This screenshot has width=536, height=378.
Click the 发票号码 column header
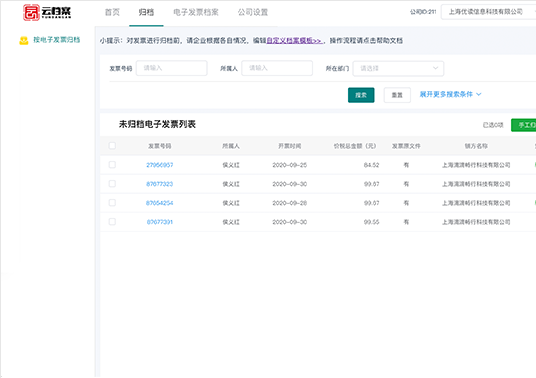click(160, 146)
